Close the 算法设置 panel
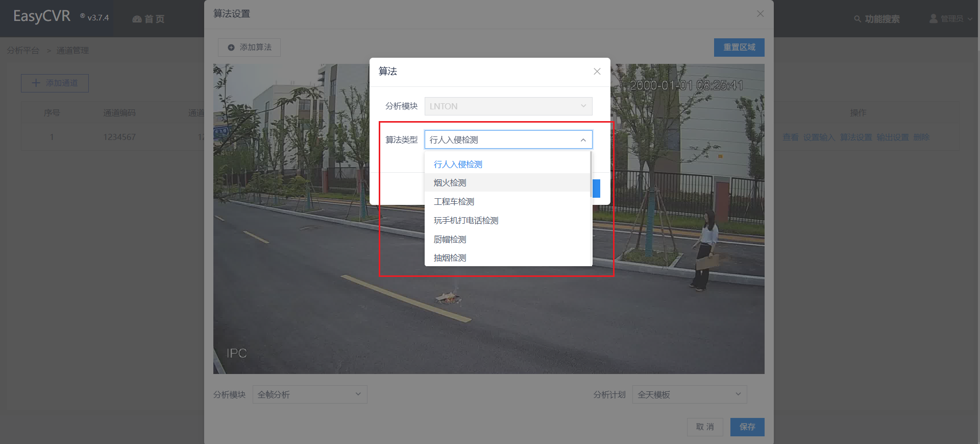The width and height of the screenshot is (980, 444). pos(760,14)
